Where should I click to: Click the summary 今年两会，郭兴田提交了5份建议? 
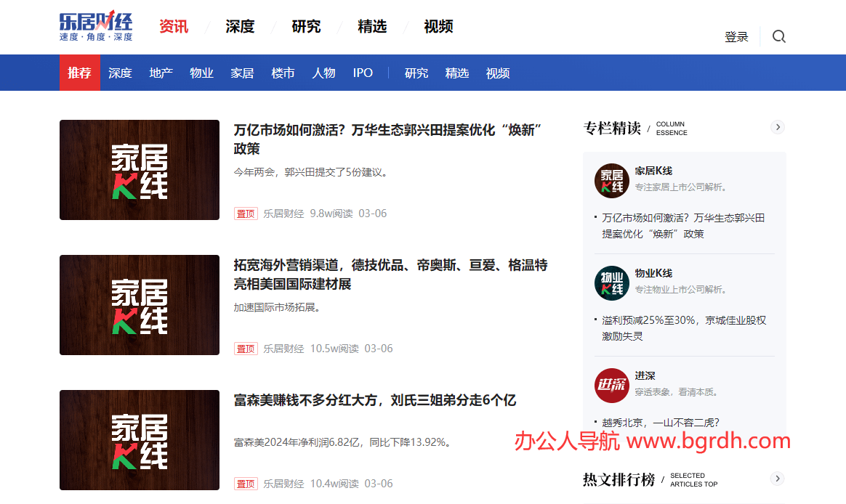tap(310, 173)
